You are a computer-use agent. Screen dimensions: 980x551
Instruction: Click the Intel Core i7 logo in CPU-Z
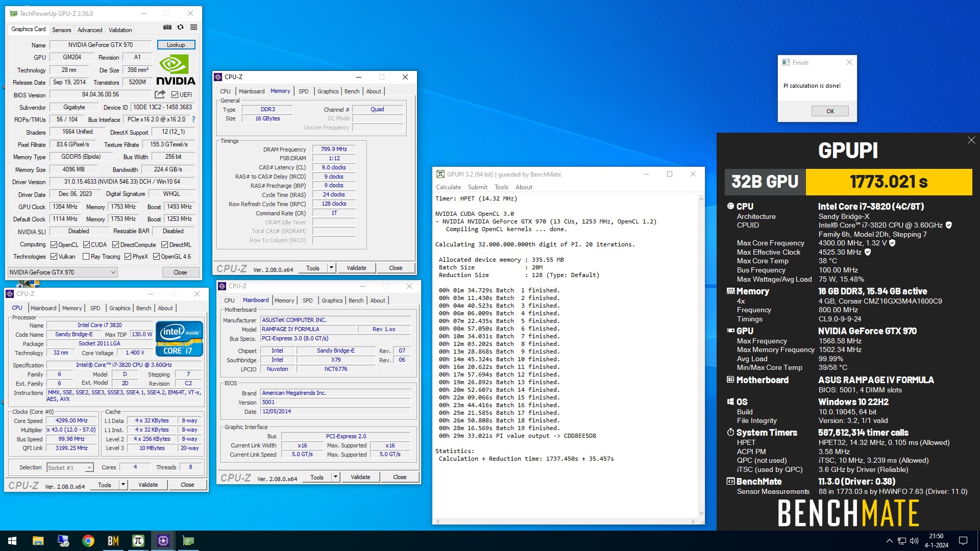[x=179, y=339]
